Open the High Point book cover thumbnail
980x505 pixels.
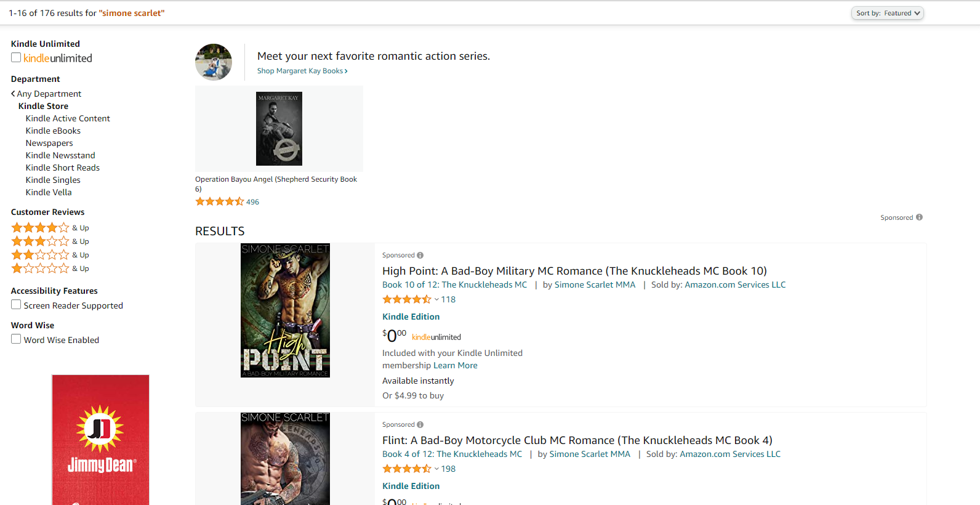[x=285, y=310]
